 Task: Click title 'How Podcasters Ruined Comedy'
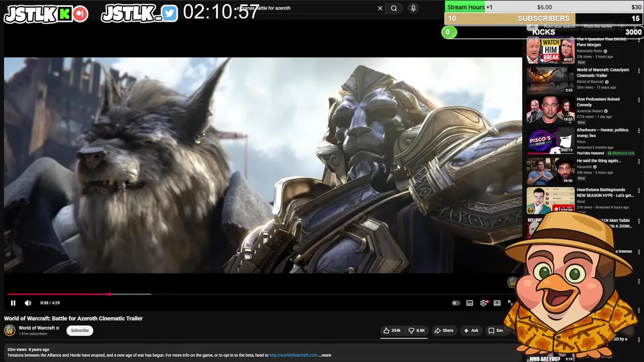click(x=598, y=102)
